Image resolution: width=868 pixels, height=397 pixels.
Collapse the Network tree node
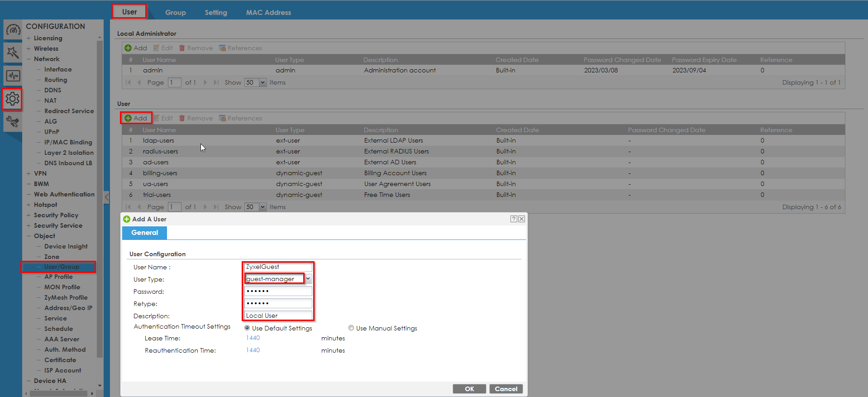pos(29,59)
